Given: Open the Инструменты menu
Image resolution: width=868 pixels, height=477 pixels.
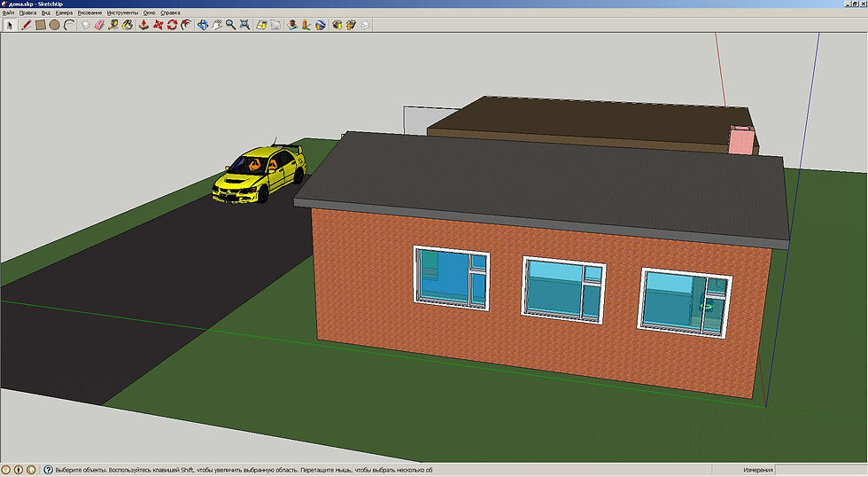Looking at the screenshot, I should tap(122, 12).
